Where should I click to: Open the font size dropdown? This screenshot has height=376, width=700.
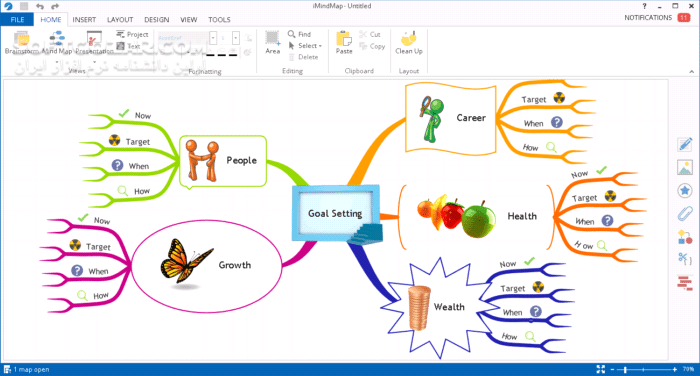point(235,38)
